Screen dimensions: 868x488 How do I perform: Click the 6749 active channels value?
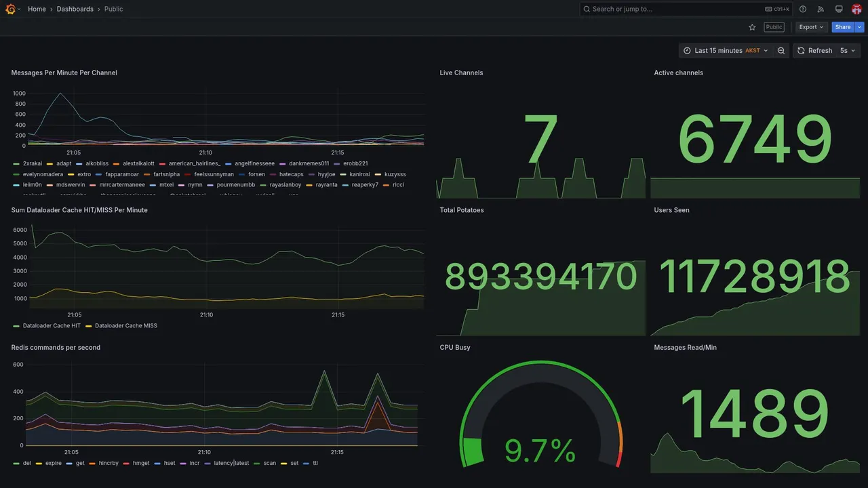point(755,140)
